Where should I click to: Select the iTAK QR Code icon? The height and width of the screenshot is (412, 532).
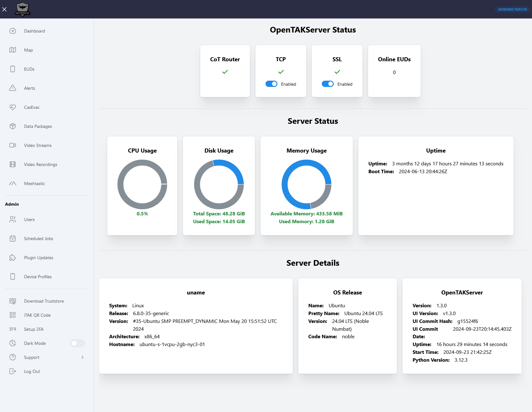[13, 315]
